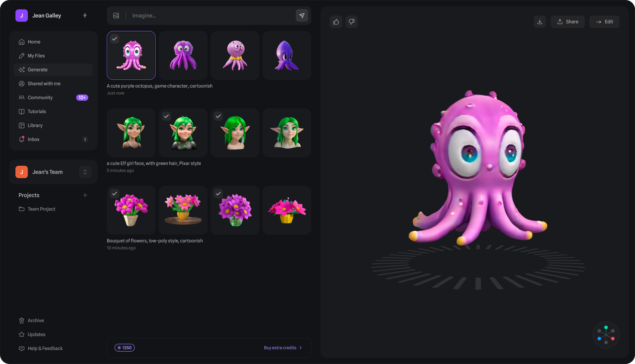Click the send prompt paper-plane icon
The width and height of the screenshot is (635, 364).
click(x=302, y=16)
